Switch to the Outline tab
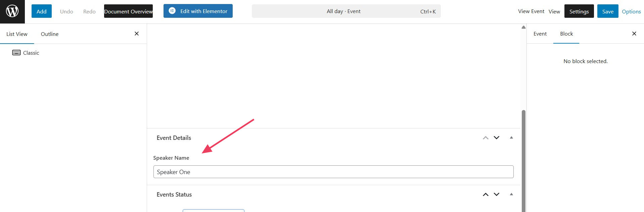 [x=50, y=34]
